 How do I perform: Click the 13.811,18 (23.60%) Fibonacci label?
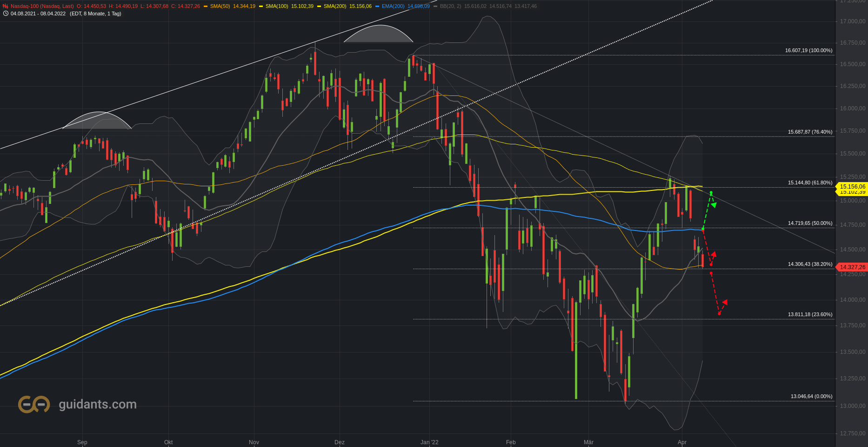click(x=810, y=314)
